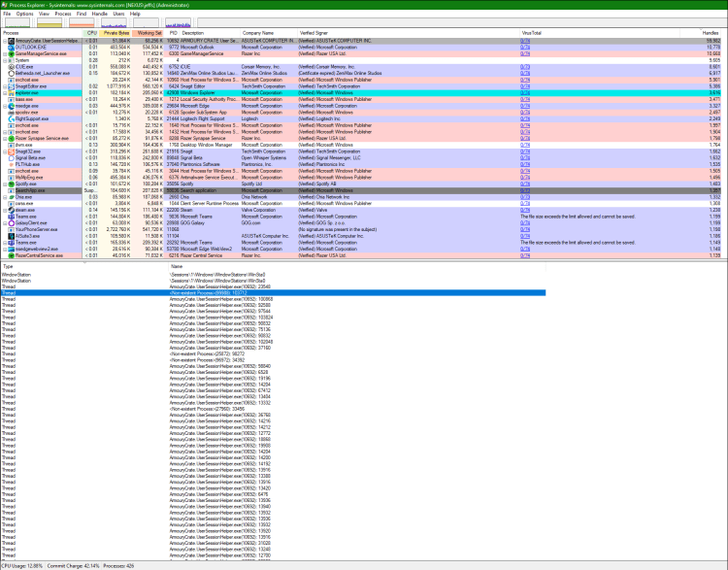728x570 pixels.
Task: Open the File menu
Action: pos(7,14)
